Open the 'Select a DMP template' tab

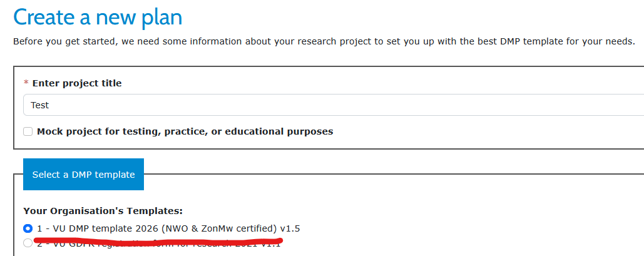[83, 175]
